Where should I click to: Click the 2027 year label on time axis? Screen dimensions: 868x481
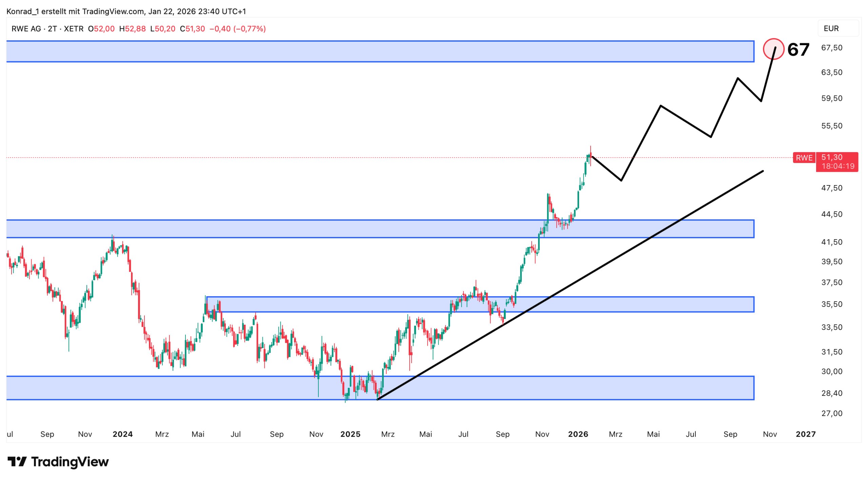[x=805, y=434]
